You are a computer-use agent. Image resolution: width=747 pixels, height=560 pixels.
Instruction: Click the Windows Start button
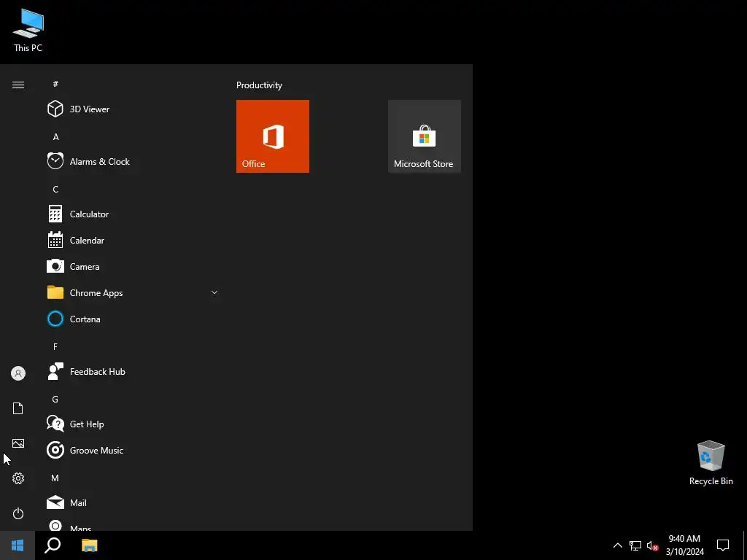pos(18,545)
